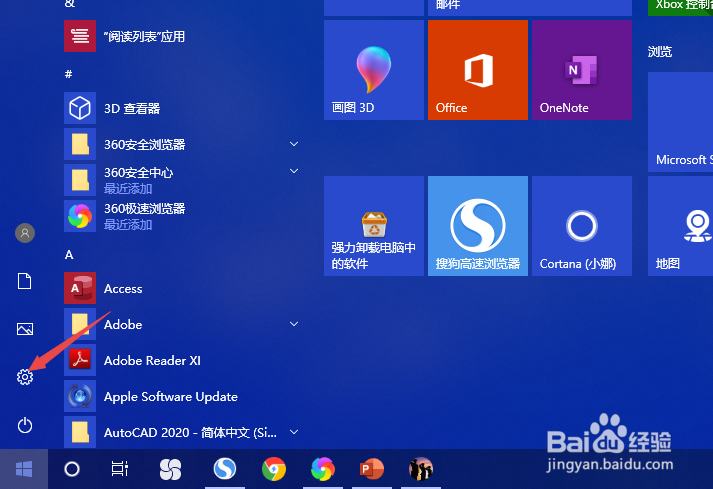Open the Documents sidebar icon
713x489 pixels.
pyautogui.click(x=25, y=281)
